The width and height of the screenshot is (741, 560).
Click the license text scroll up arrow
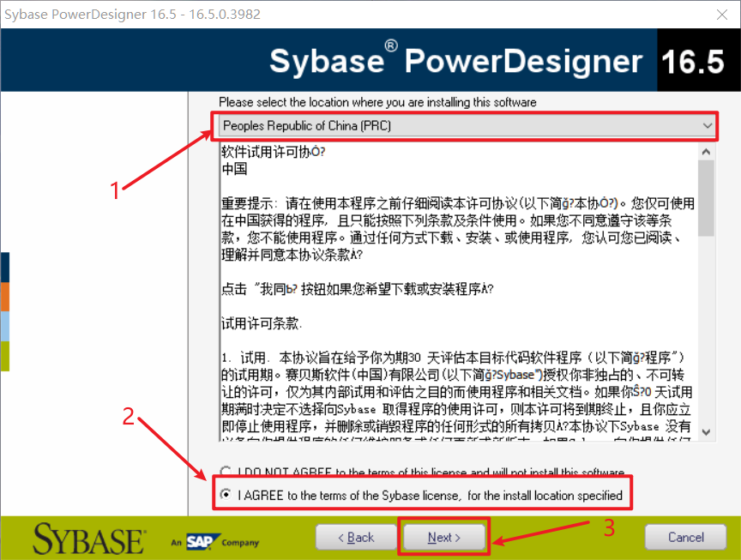coord(706,152)
